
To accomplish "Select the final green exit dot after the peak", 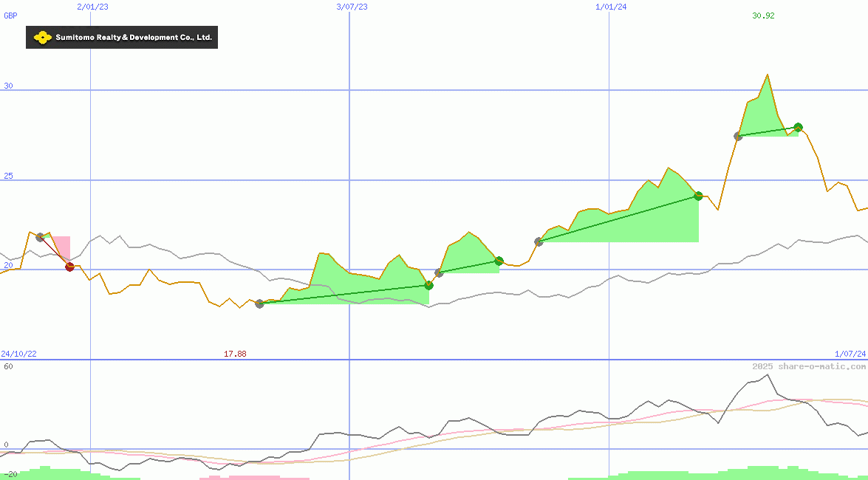I will point(798,128).
